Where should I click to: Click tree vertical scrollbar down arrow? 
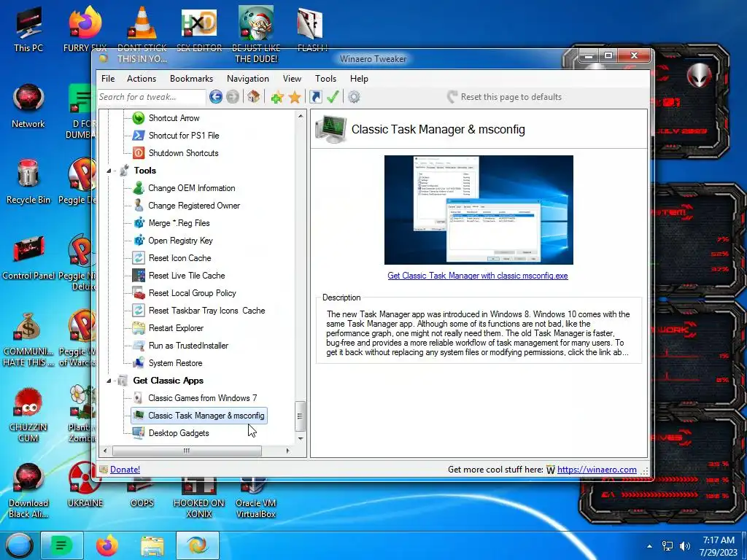[x=301, y=438]
